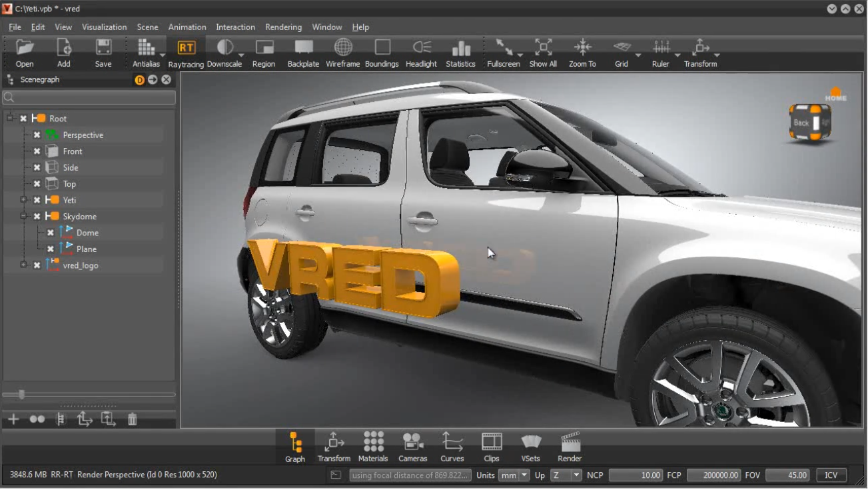The height and width of the screenshot is (490, 868).
Task: Close the Scenegraph panel
Action: pyautogui.click(x=167, y=80)
